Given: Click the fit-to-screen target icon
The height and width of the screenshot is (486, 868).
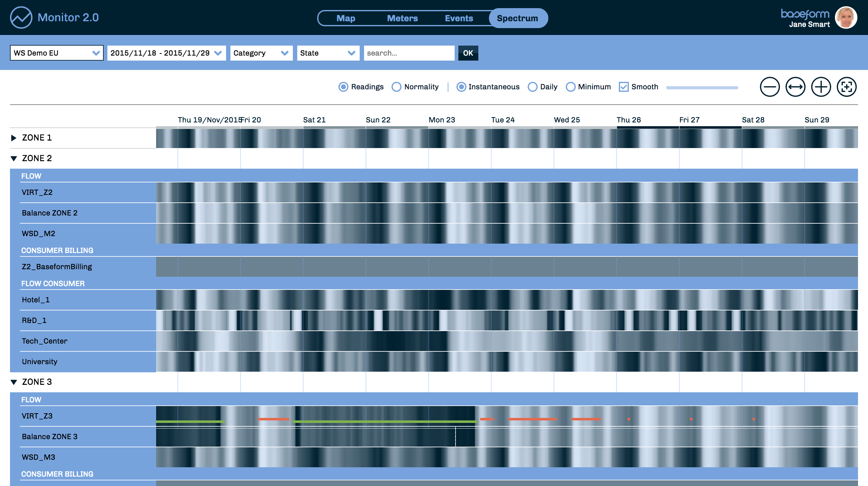Looking at the screenshot, I should [x=846, y=87].
